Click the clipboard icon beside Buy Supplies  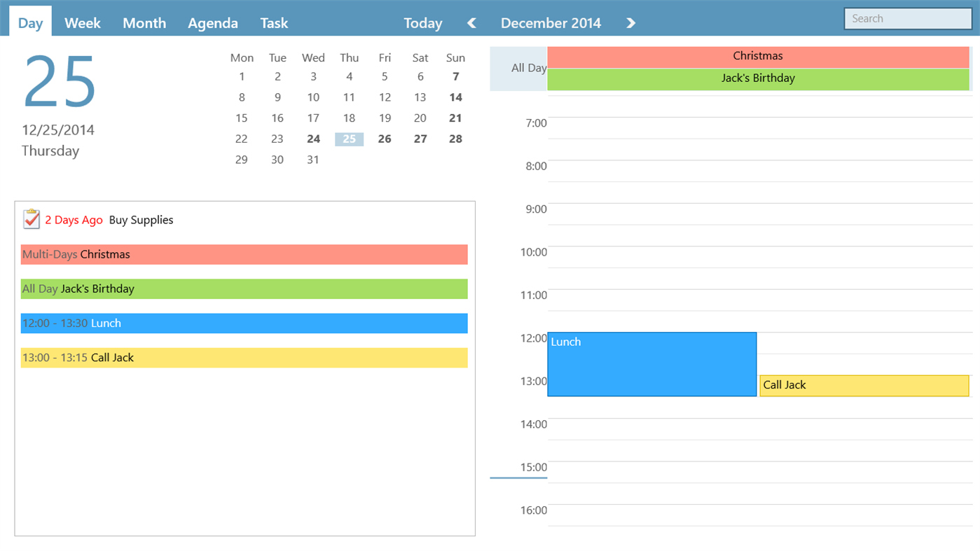(31, 219)
